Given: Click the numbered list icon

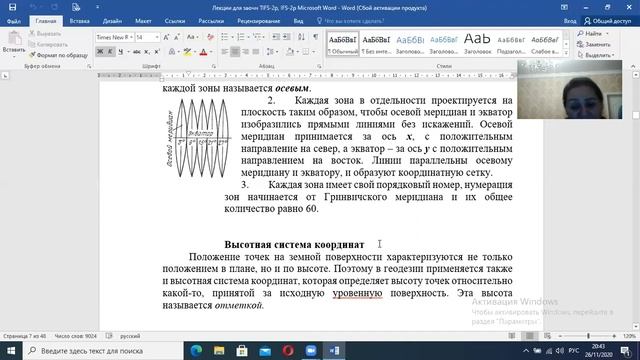Looking at the screenshot, I should point(241,37).
